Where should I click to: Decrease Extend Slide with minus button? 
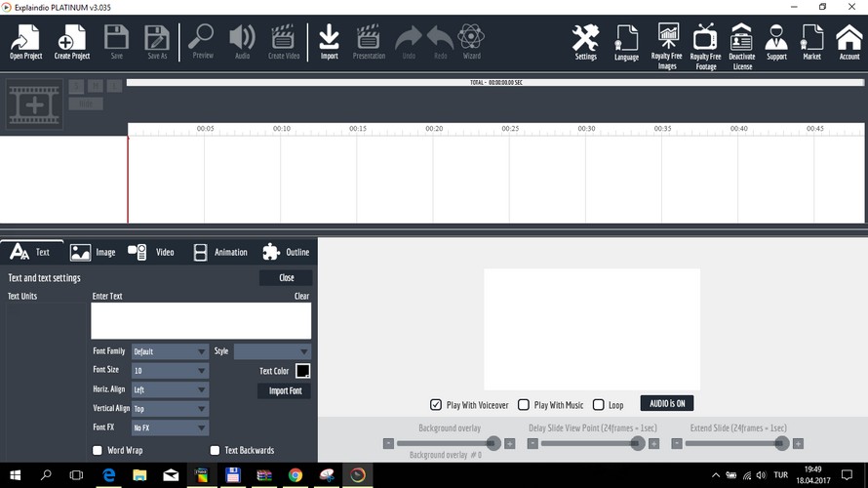[677, 444]
